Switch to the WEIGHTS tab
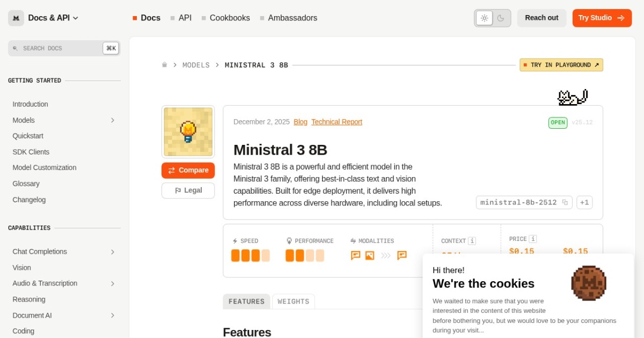Viewport: 644px width, 338px height. pyautogui.click(x=293, y=301)
